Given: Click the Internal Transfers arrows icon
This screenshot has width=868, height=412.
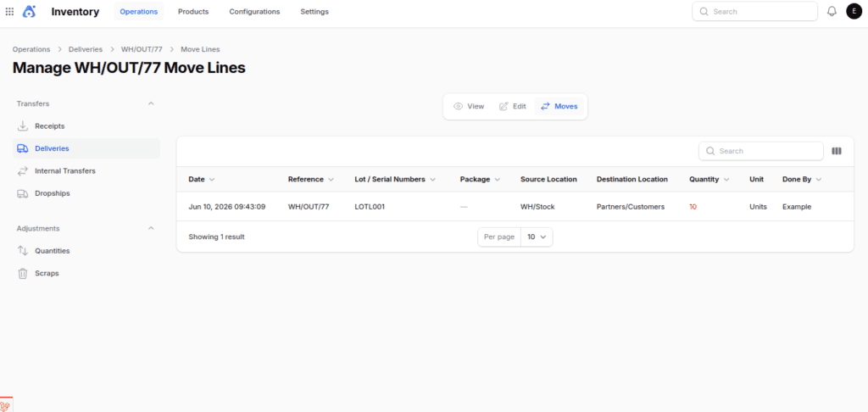Looking at the screenshot, I should point(23,171).
